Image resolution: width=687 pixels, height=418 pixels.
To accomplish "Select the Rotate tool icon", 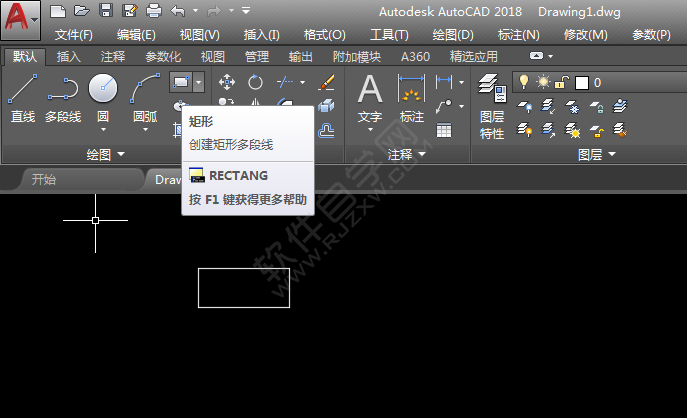I will point(255,82).
